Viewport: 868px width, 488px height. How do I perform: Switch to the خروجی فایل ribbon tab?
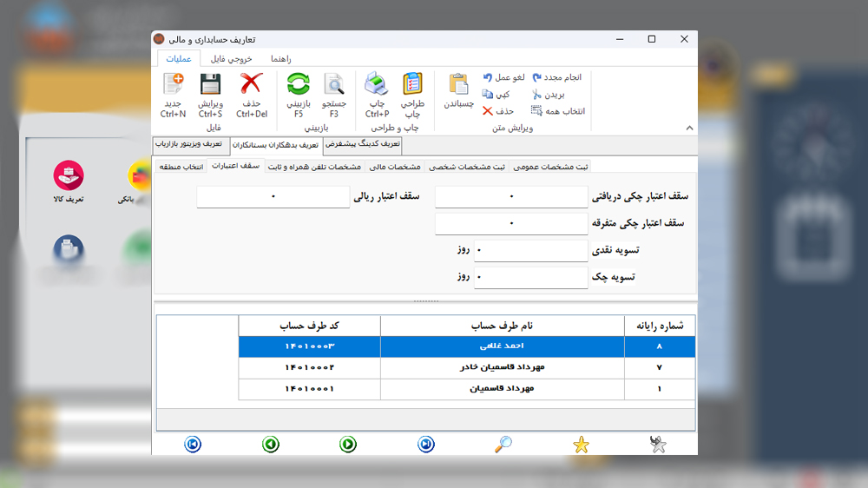(x=231, y=58)
